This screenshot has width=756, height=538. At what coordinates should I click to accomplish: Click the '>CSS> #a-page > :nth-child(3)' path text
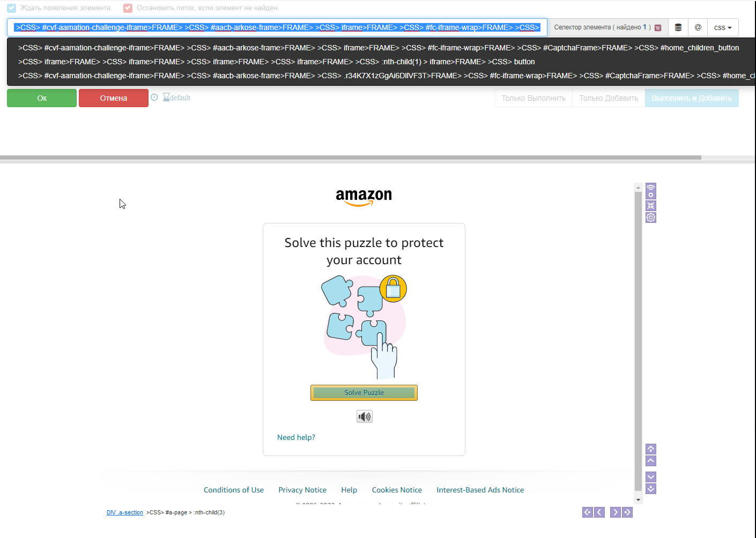pos(186,513)
